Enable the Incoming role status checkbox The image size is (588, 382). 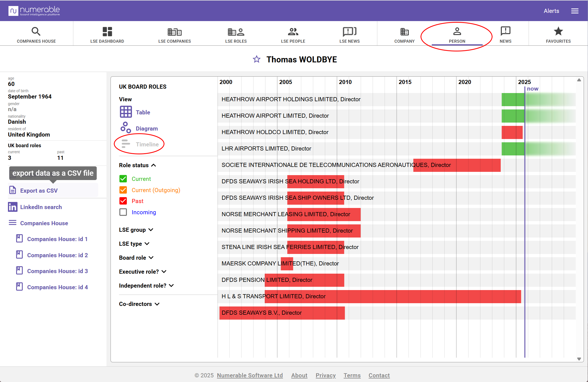123,212
